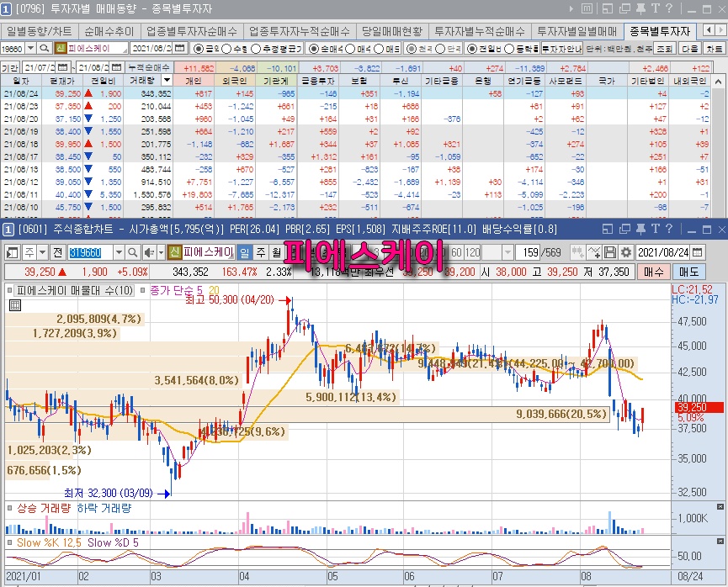Image resolution: width=728 pixels, height=587 pixels.
Task: Select the 등락률 radio button
Action: click(509, 49)
